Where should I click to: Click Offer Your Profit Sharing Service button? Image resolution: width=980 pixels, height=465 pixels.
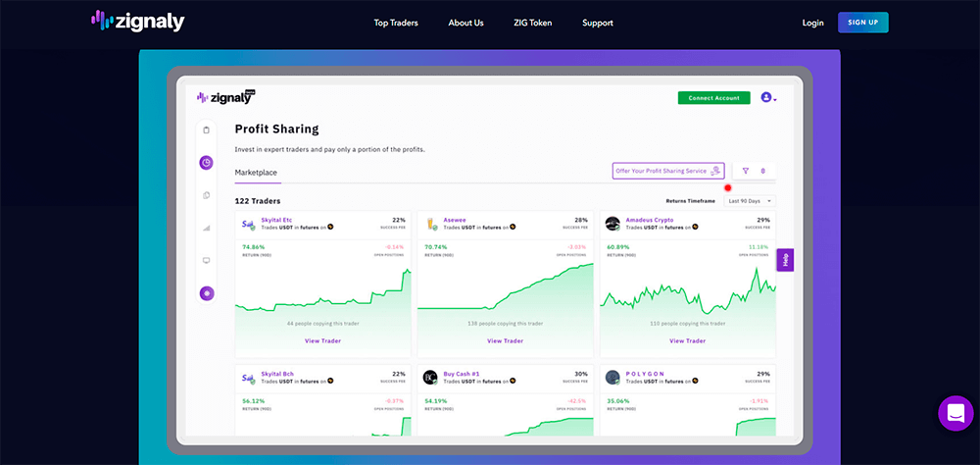[668, 171]
